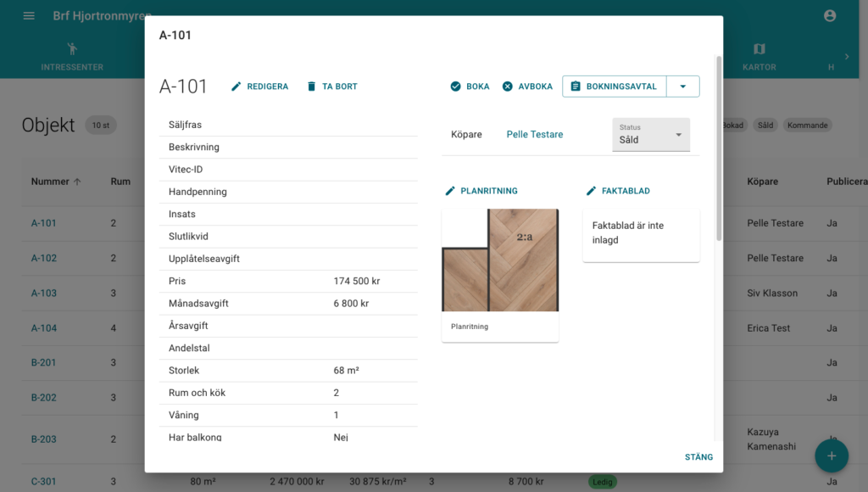The width and height of the screenshot is (868, 492).
Task: Click Siv Klasson in the Köpare column
Action: click(772, 294)
